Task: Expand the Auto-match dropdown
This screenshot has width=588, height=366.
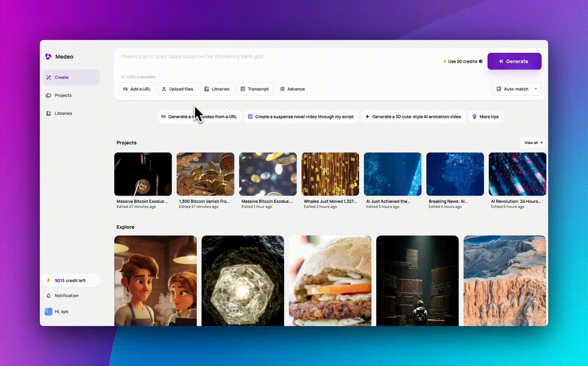Action: point(516,89)
